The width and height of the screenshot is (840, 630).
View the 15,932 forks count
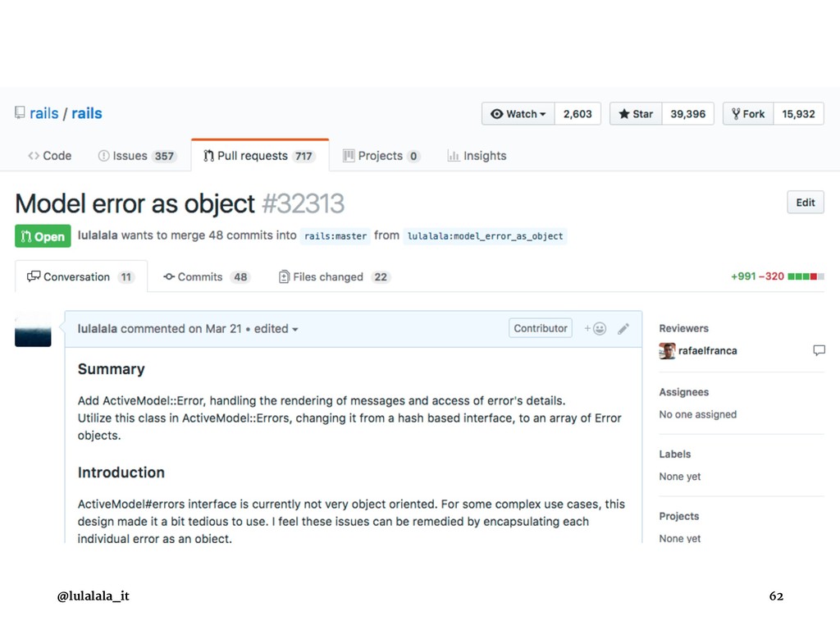click(798, 113)
